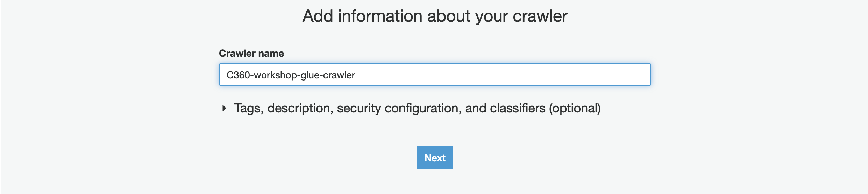Place cursor in the C360-workshop-glue-crawler text
868x194 pixels.
[291, 75]
